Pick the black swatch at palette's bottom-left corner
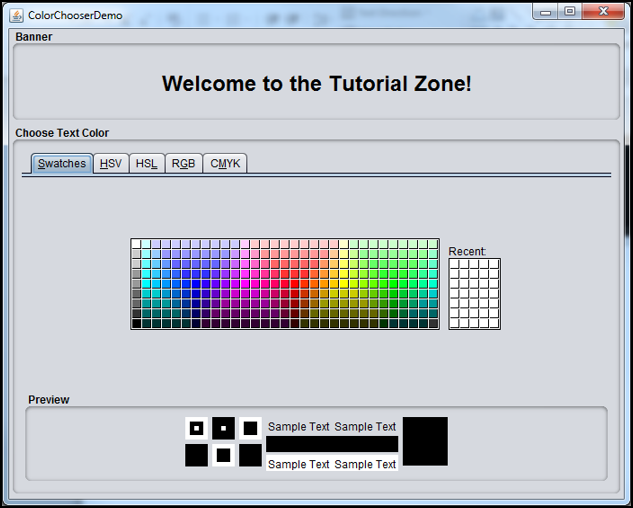 [136, 323]
